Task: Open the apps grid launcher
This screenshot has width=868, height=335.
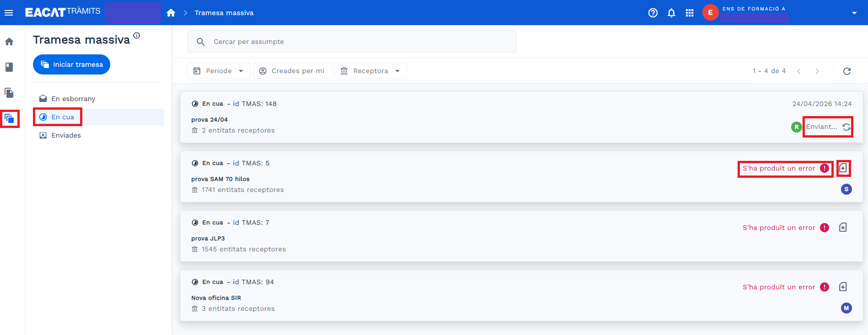Action: coord(690,13)
